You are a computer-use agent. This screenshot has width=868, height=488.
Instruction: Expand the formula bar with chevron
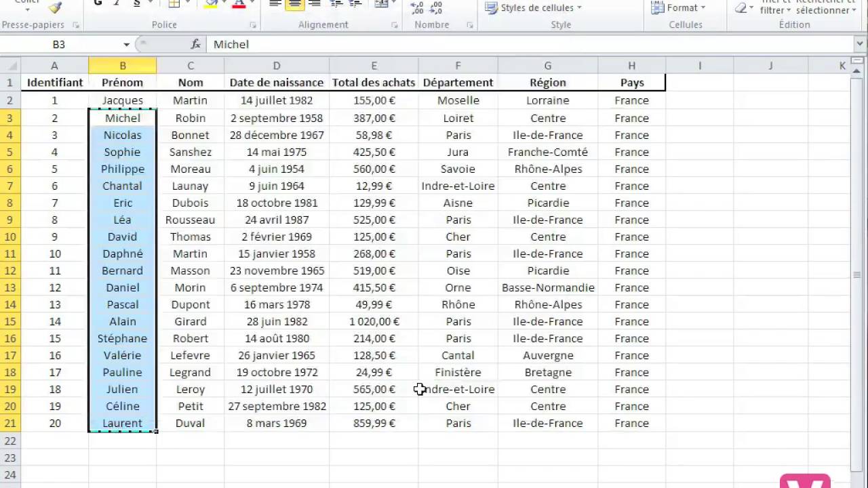click(x=860, y=44)
